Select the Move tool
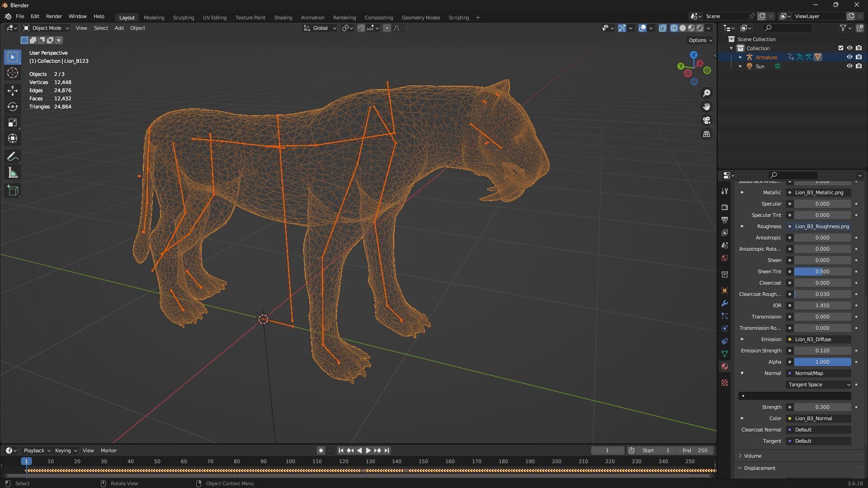The width and height of the screenshot is (868, 488). [x=13, y=91]
